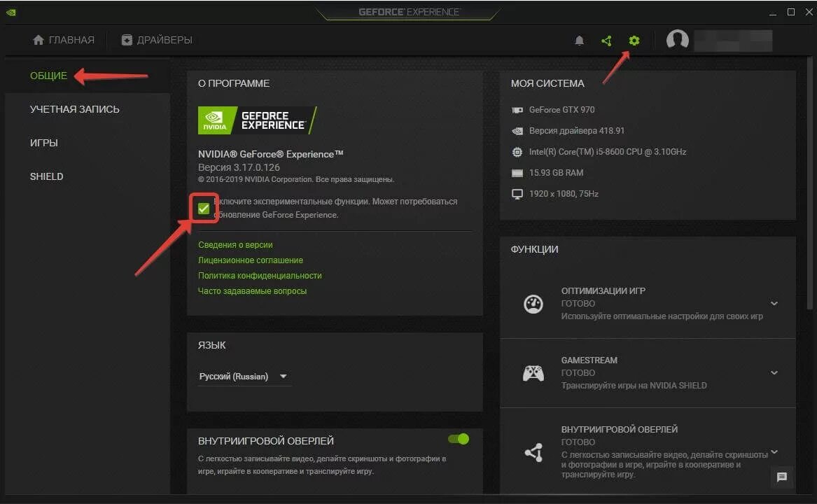Click the NVIDIA® GeForce® Experience™ product name
Image resolution: width=817 pixels, height=504 pixels.
(x=270, y=154)
